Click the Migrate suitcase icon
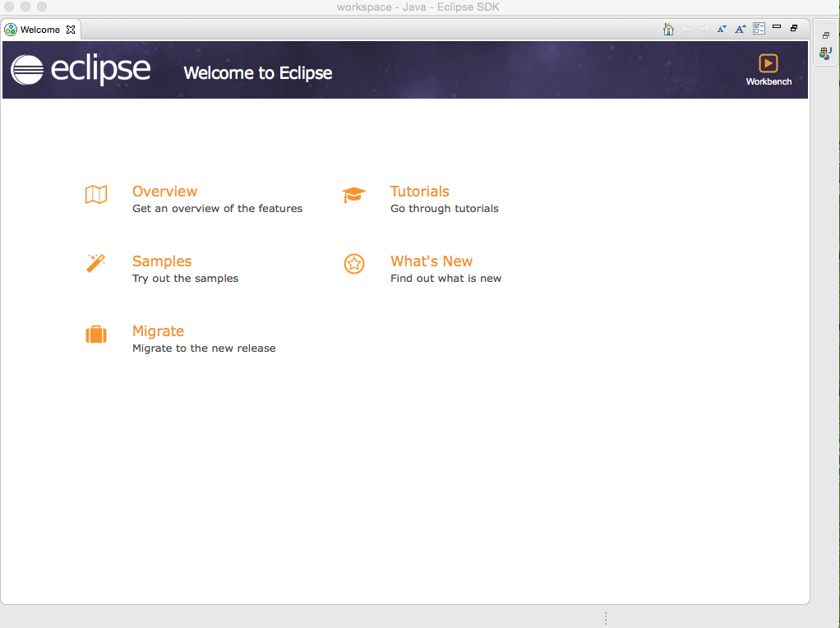 tap(96, 335)
